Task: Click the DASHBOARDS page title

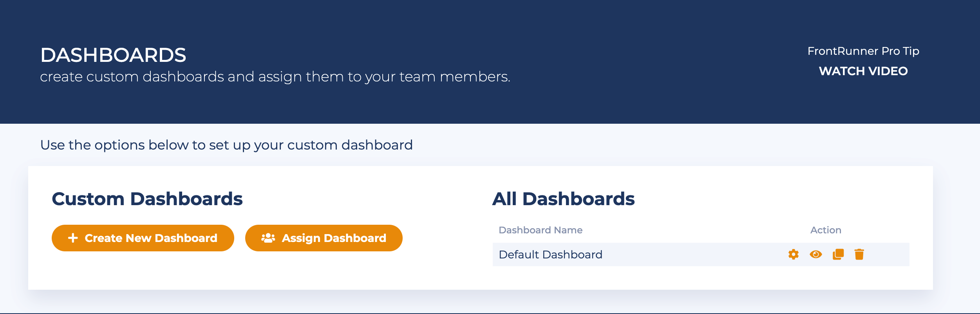Action: [x=113, y=55]
